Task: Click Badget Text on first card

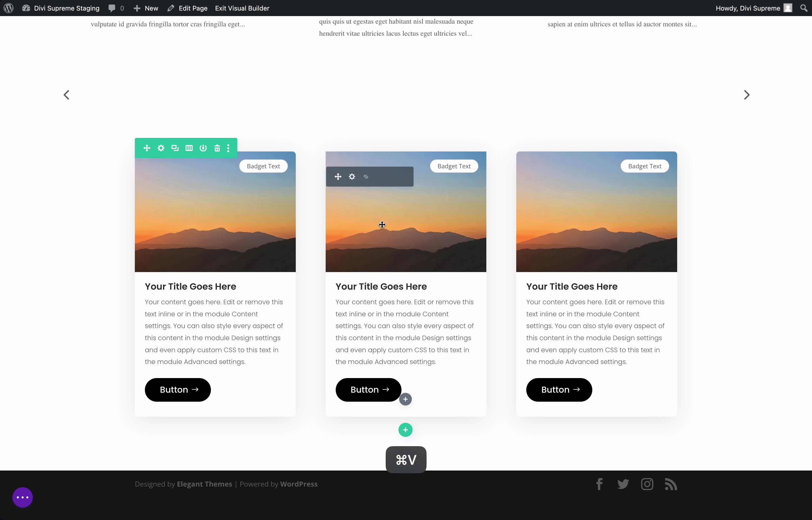Action: point(263,166)
